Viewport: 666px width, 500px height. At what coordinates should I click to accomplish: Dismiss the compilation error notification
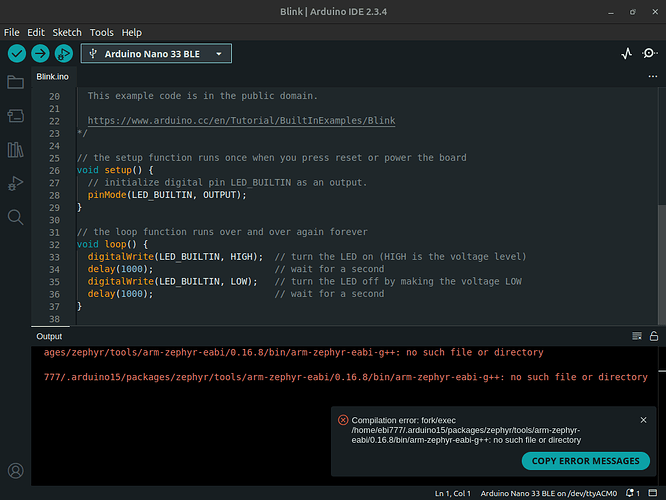[643, 420]
